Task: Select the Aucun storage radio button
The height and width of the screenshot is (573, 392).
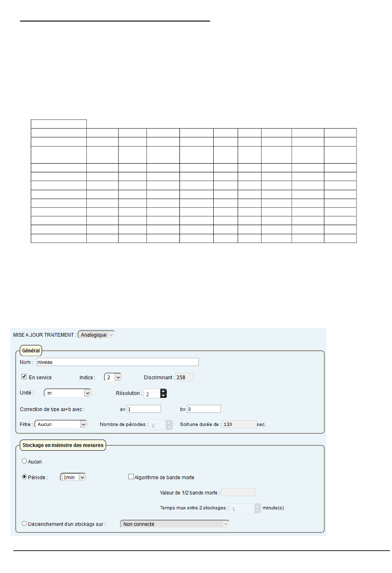Action: pos(24,461)
